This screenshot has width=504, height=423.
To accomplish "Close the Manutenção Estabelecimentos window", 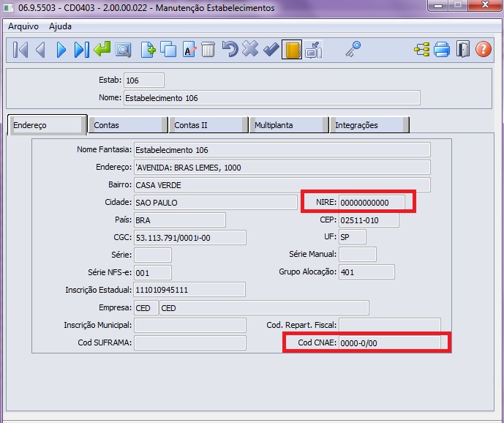I will pos(485,5).
